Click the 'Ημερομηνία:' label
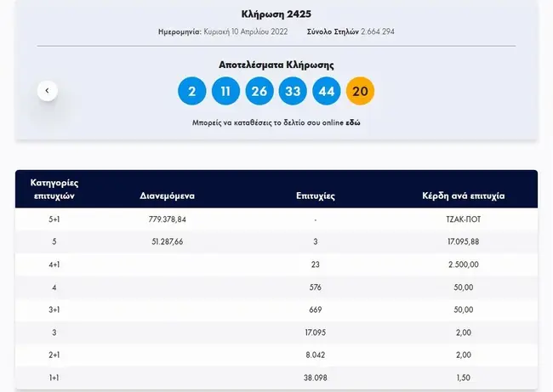The image size is (553, 392). [180, 31]
